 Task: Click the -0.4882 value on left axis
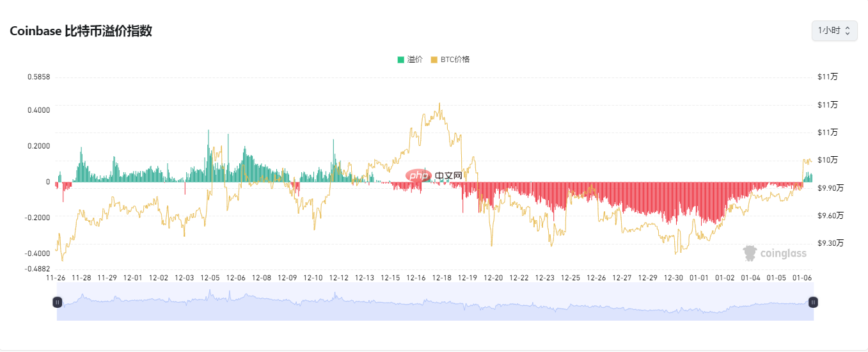[38, 268]
